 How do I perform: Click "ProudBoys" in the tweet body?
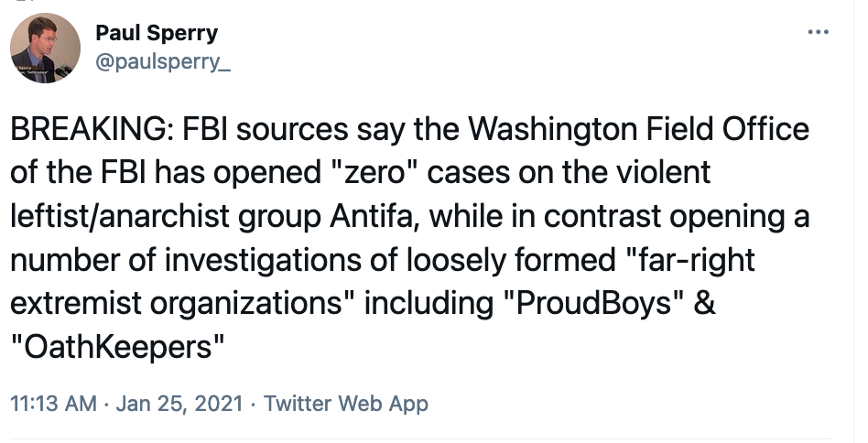tap(593, 304)
